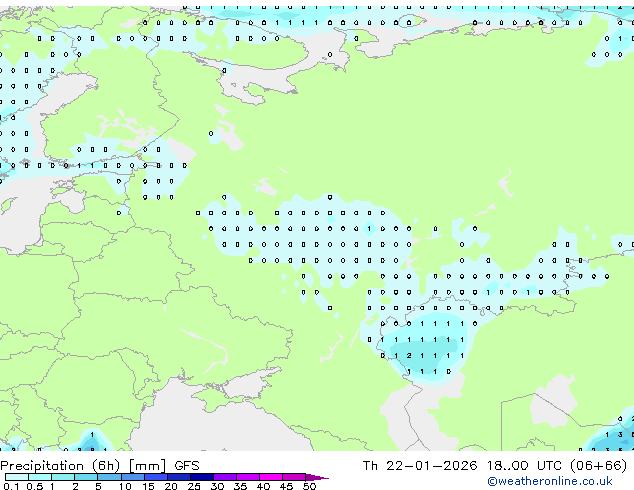This screenshot has width=634, height=490.
Task: Click the '50' legend scale label
Action: point(310,486)
